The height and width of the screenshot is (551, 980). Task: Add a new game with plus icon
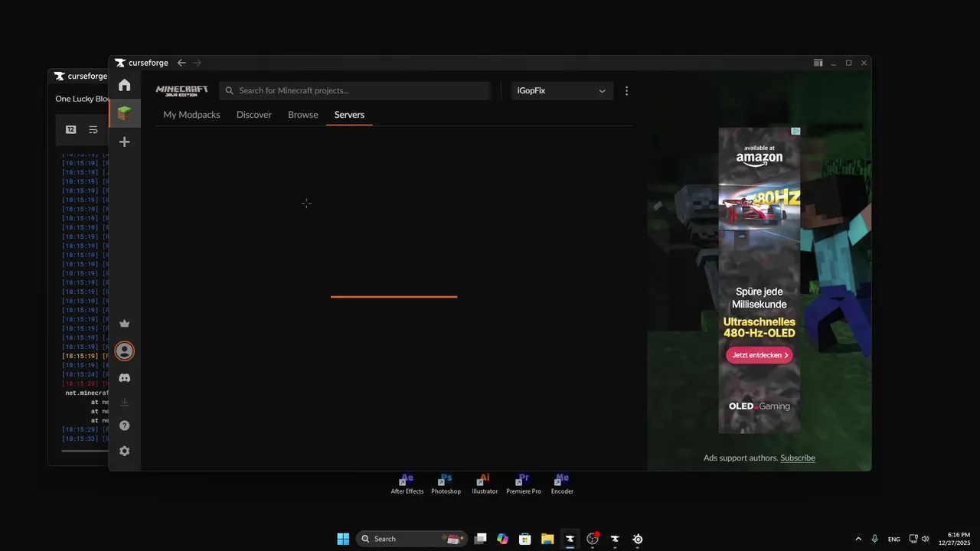[124, 142]
